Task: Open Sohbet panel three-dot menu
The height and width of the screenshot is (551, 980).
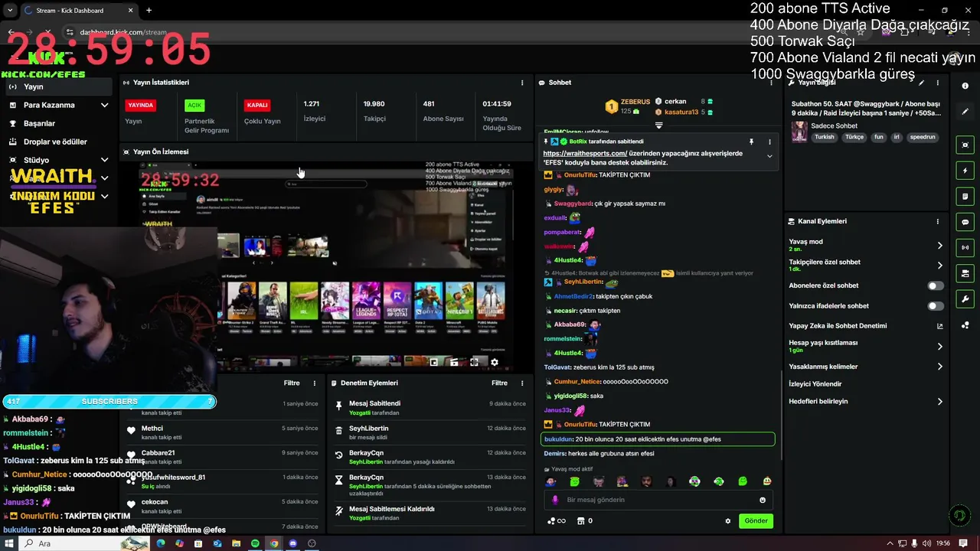Action: 769,83
